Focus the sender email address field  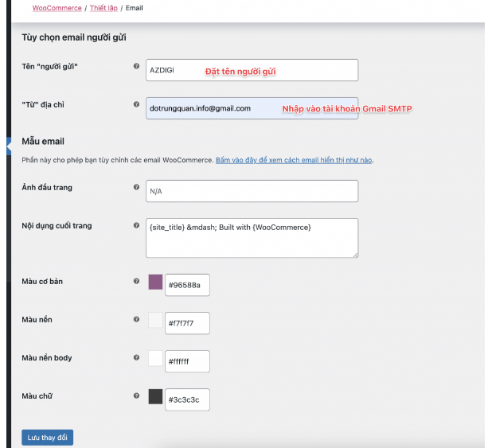tap(252, 108)
